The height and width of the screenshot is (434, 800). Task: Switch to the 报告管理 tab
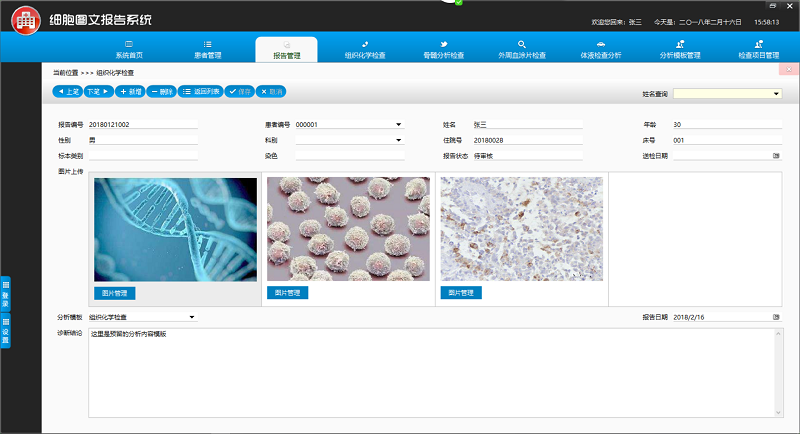(286, 50)
